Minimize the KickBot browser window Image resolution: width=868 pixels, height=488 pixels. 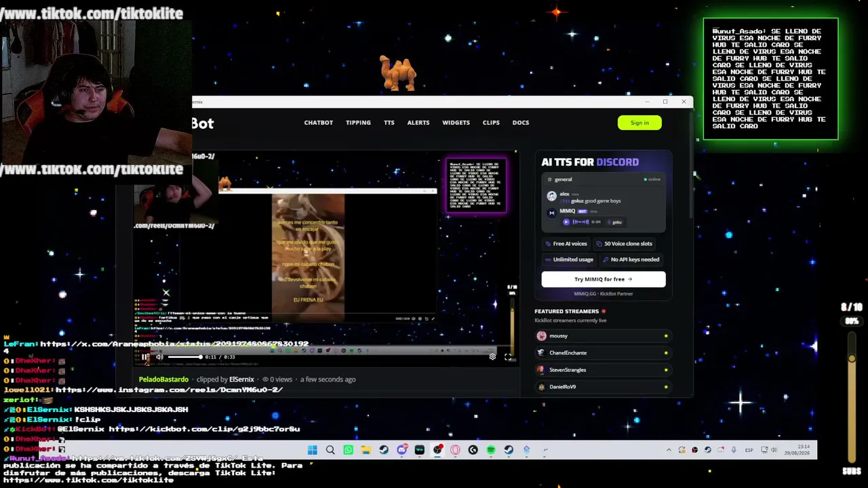[647, 102]
